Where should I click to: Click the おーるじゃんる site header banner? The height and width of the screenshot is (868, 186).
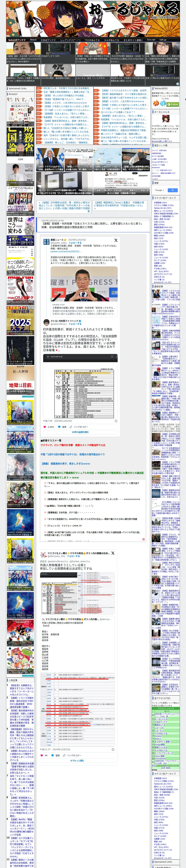tap(93, 19)
